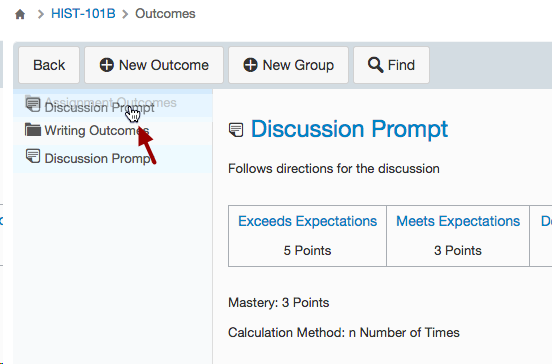Open the HIST-101B course breadcrumb link
Viewport: 552px width, 364px height.
pyautogui.click(x=83, y=14)
